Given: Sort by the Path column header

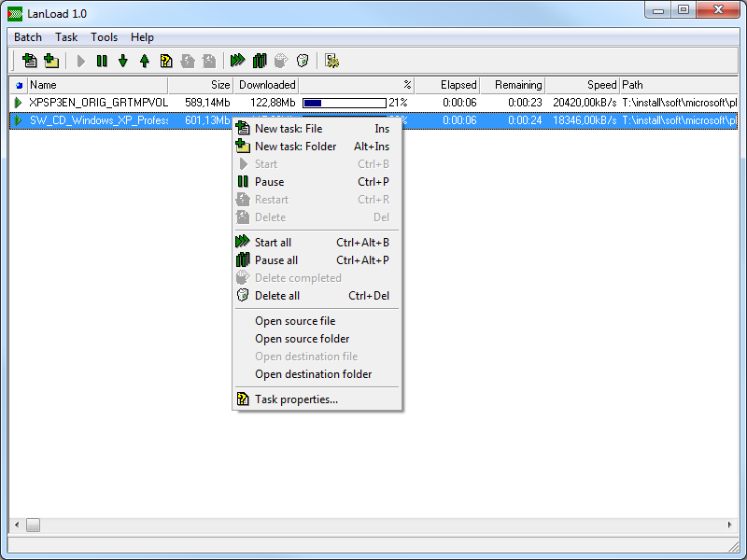Looking at the screenshot, I should click(679, 85).
